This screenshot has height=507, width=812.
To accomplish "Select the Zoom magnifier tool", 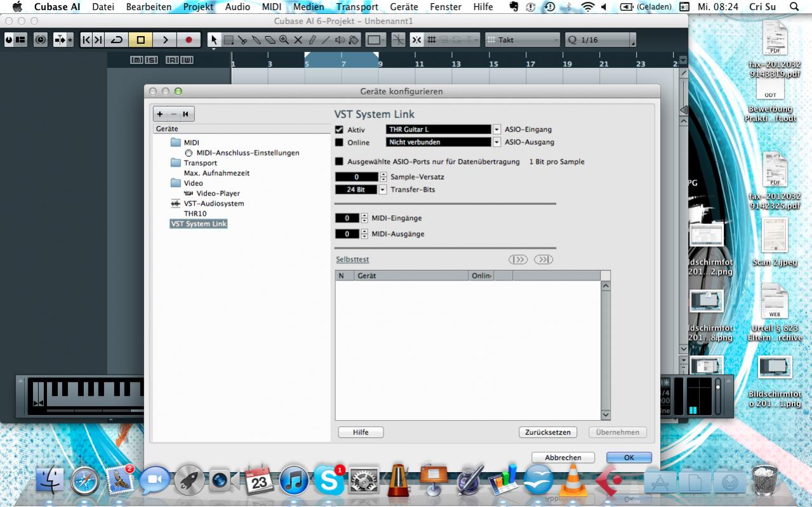I will (x=284, y=40).
